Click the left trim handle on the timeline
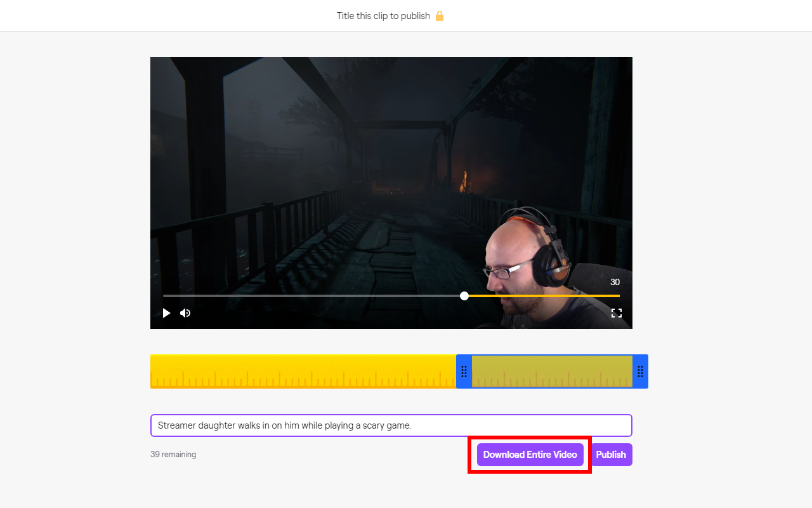 [464, 371]
